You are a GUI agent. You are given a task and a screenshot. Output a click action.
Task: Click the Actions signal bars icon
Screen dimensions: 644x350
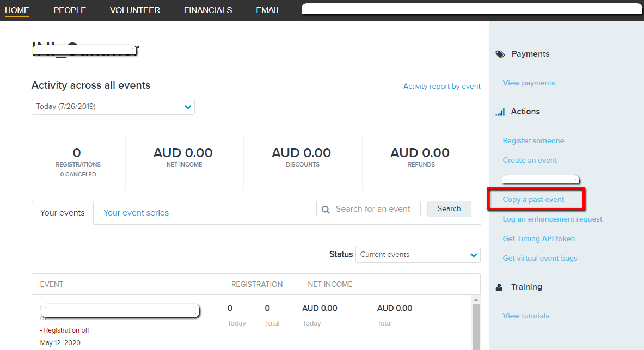(500, 112)
